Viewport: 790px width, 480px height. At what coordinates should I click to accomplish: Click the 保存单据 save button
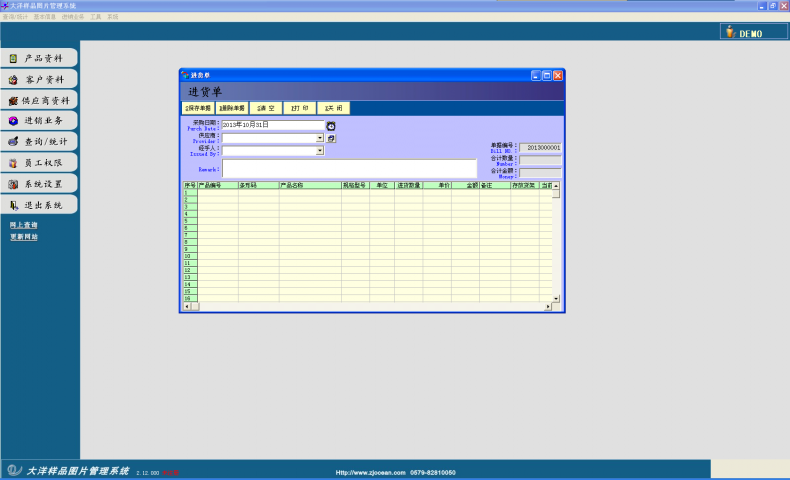pyautogui.click(x=197, y=107)
